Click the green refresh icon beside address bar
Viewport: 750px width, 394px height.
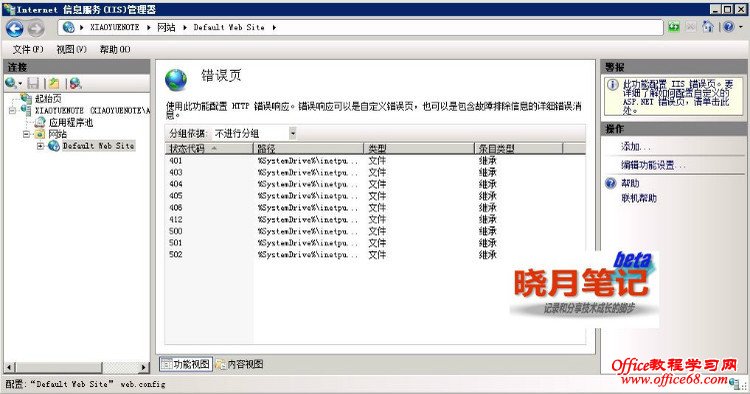pyautogui.click(x=674, y=27)
